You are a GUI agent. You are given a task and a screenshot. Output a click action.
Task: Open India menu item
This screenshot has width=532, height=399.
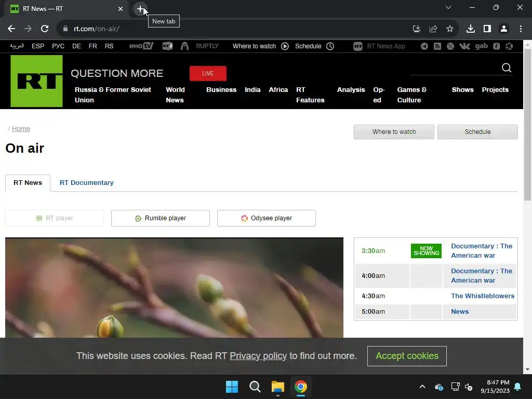(x=253, y=89)
